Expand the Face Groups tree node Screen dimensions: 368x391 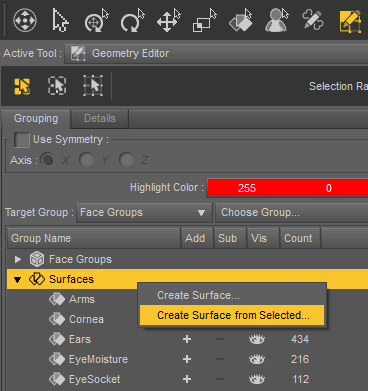pos(18,259)
